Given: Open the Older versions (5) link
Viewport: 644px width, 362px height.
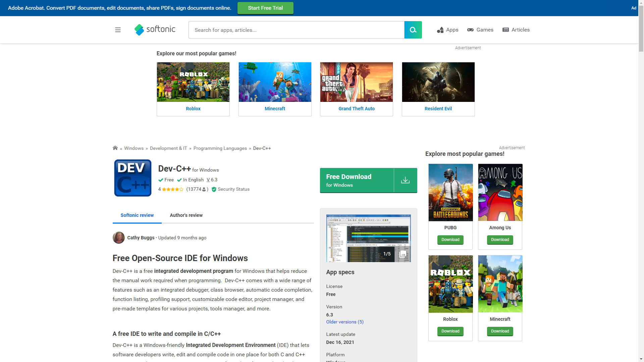Looking at the screenshot, I should click(x=345, y=322).
